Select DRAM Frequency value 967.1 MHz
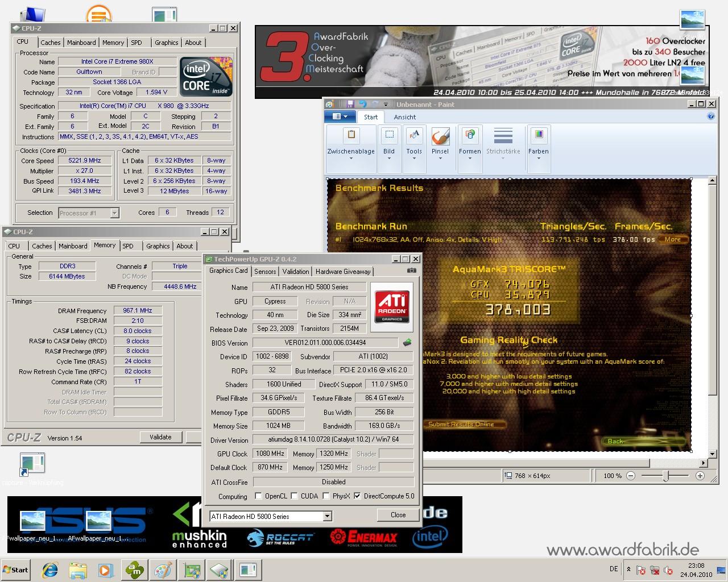The height and width of the screenshot is (582, 728). coord(138,310)
